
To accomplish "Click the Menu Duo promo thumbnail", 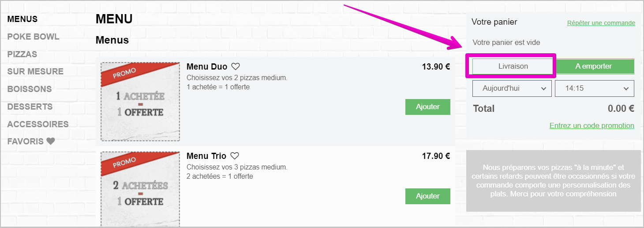I will (x=140, y=102).
